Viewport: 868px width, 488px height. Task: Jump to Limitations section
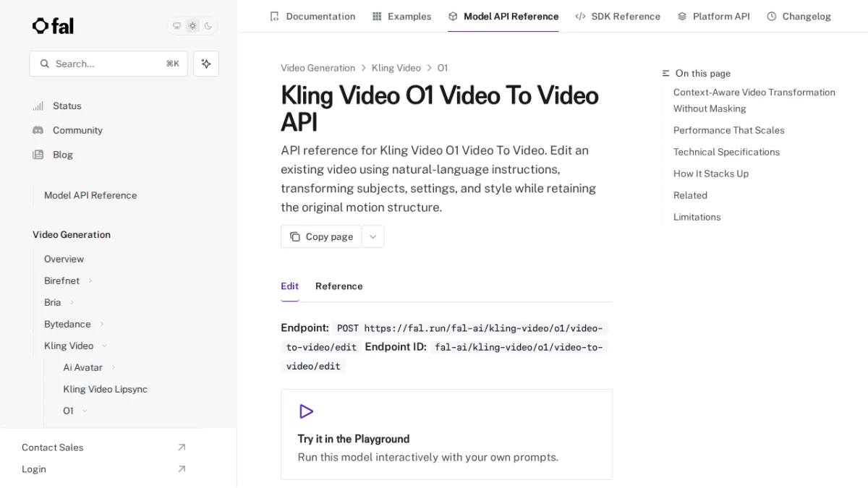697,217
